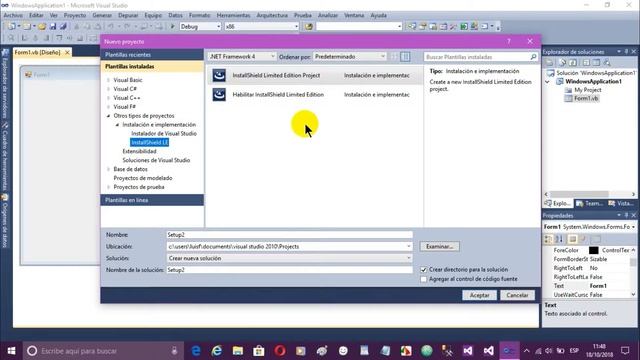Viewport: 640px width, 360px height.
Task: Collapse Otros tipos de proyectos node
Action: coord(109,116)
